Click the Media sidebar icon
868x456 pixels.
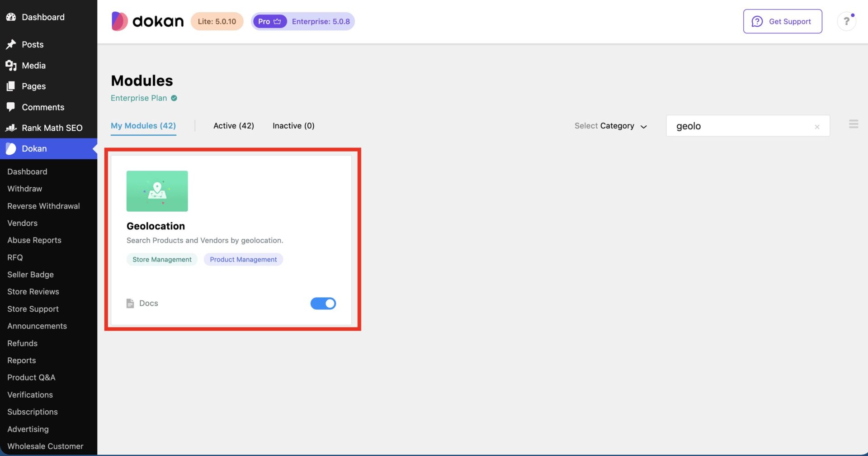click(x=11, y=66)
